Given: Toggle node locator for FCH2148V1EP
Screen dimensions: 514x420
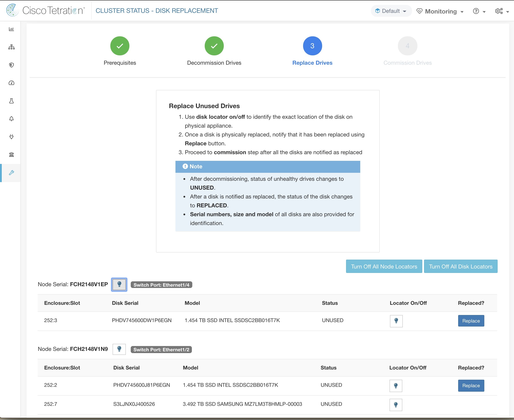Looking at the screenshot, I should click(119, 284).
